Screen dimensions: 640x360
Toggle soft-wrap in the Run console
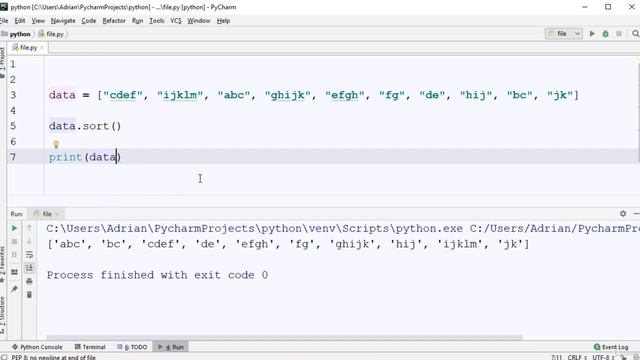click(x=29, y=255)
